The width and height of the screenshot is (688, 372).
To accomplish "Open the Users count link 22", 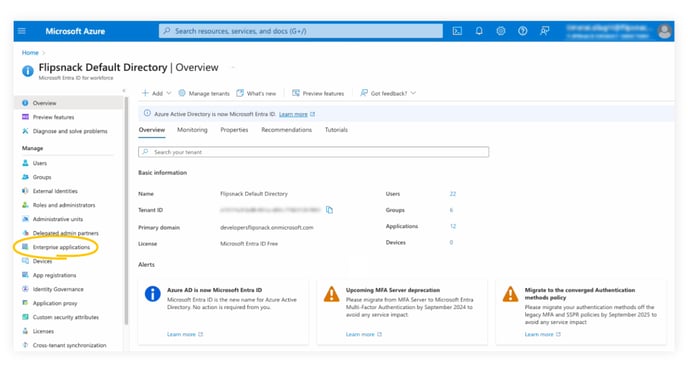I will point(453,194).
